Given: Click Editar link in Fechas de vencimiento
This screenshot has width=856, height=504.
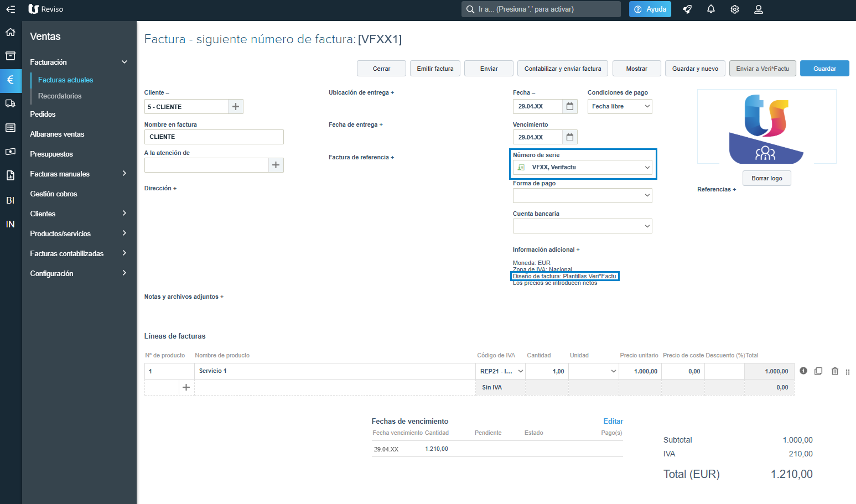Looking at the screenshot, I should coord(613,421).
